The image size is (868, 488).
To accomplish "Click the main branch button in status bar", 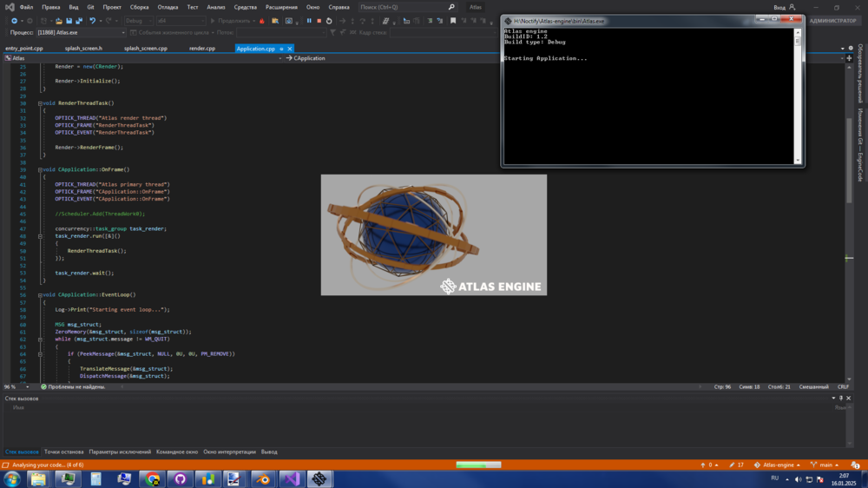I will click(x=825, y=465).
